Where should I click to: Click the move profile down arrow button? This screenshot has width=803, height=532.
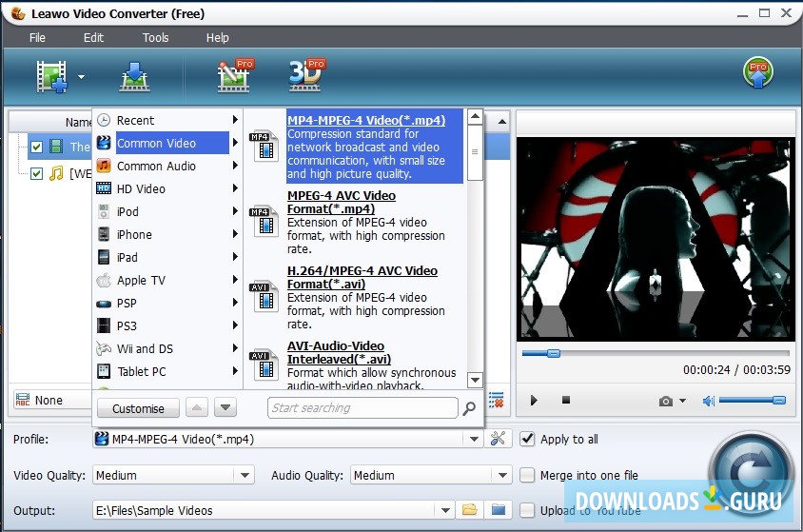[225, 408]
